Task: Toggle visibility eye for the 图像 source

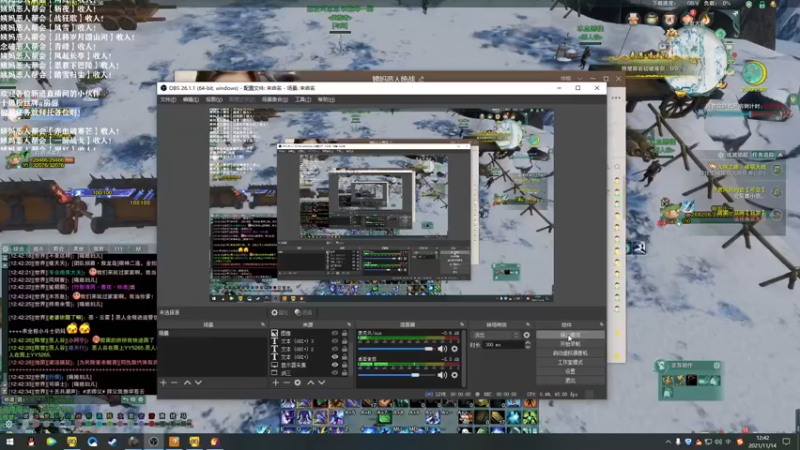Action: tap(335, 333)
